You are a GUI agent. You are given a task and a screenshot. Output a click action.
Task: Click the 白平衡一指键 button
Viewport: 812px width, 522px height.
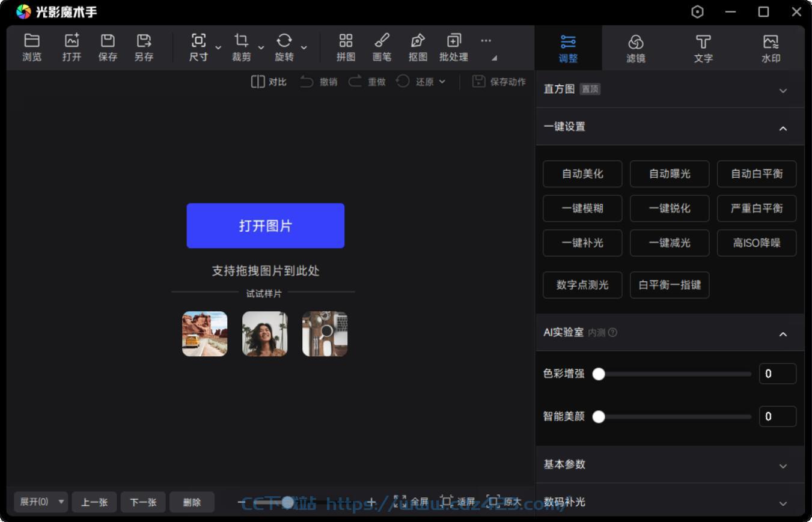(670, 285)
